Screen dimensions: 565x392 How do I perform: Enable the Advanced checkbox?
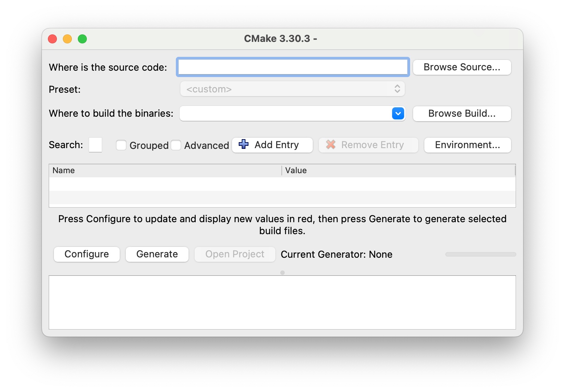pyautogui.click(x=176, y=145)
